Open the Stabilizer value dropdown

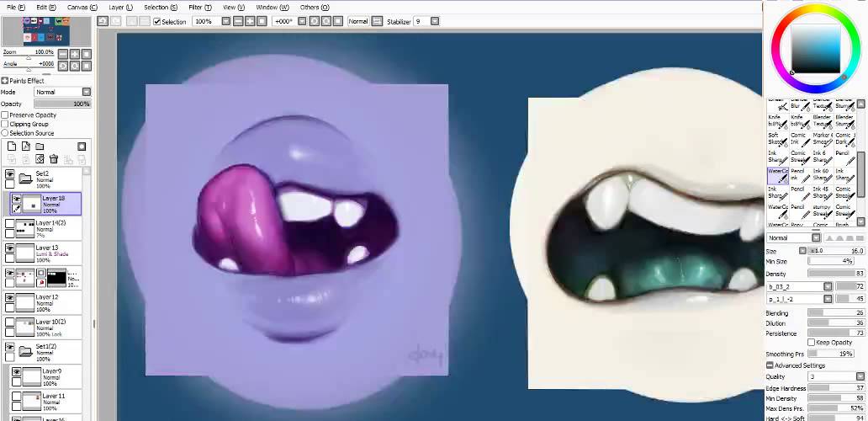pos(435,21)
